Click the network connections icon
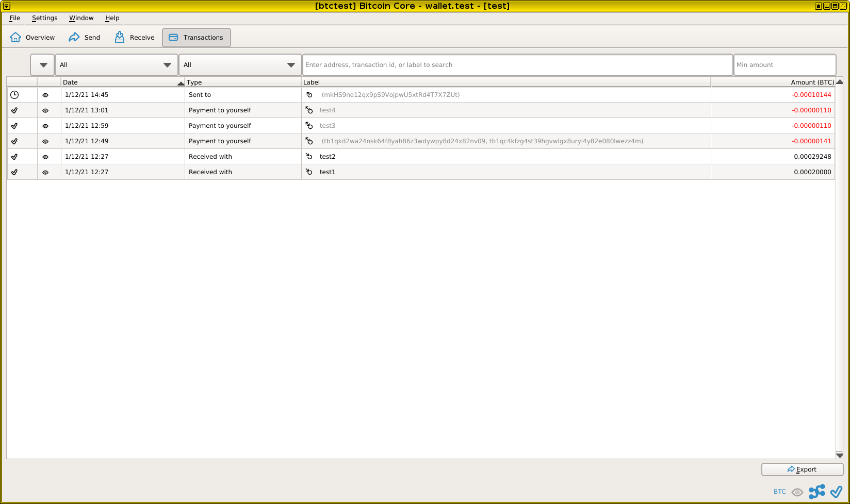Image resolution: width=850 pixels, height=504 pixels. tap(817, 492)
